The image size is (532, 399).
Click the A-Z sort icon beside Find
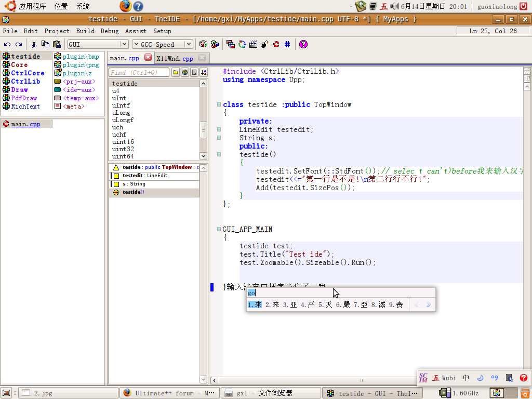[x=204, y=73]
